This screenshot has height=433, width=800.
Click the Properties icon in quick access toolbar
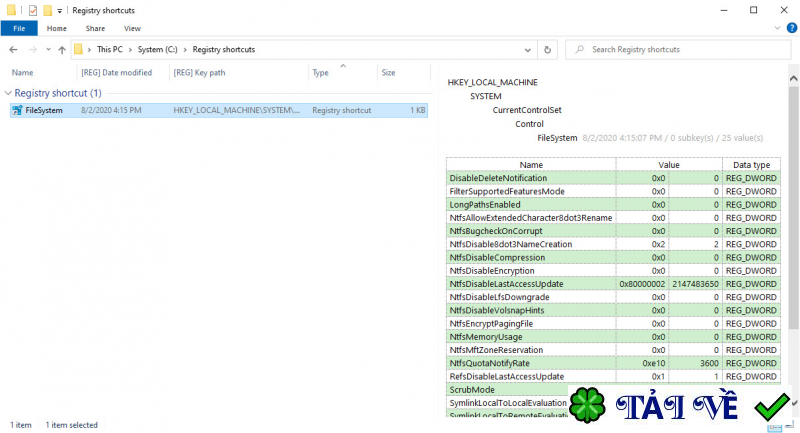tap(34, 9)
